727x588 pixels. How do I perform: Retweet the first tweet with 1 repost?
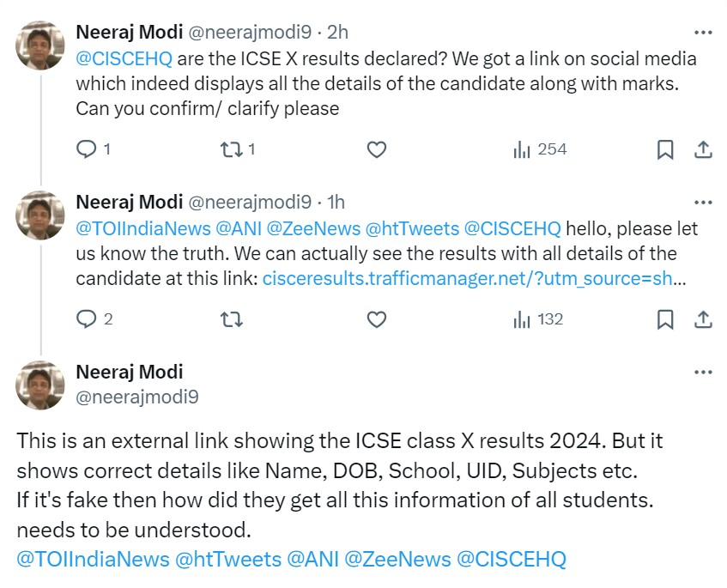(x=231, y=149)
